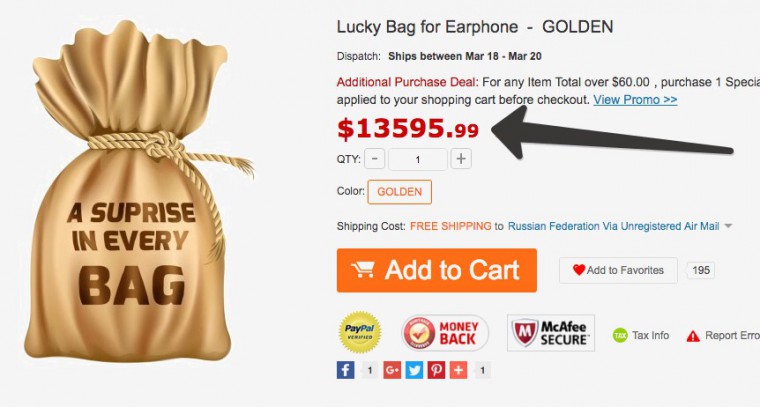This screenshot has height=407, width=760.
Task: Increase quantity with the plus button
Action: (461, 159)
